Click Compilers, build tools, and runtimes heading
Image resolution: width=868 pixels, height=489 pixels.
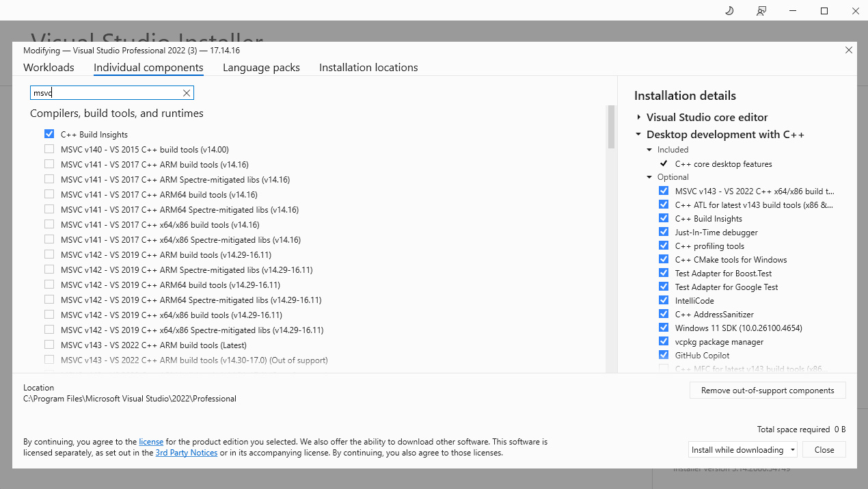pyautogui.click(x=117, y=114)
